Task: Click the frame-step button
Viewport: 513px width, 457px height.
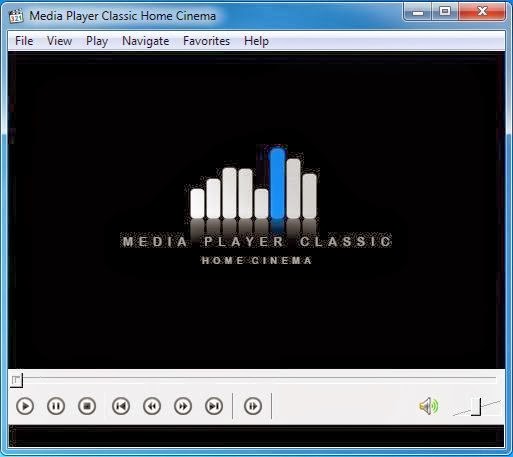Action: [x=253, y=406]
